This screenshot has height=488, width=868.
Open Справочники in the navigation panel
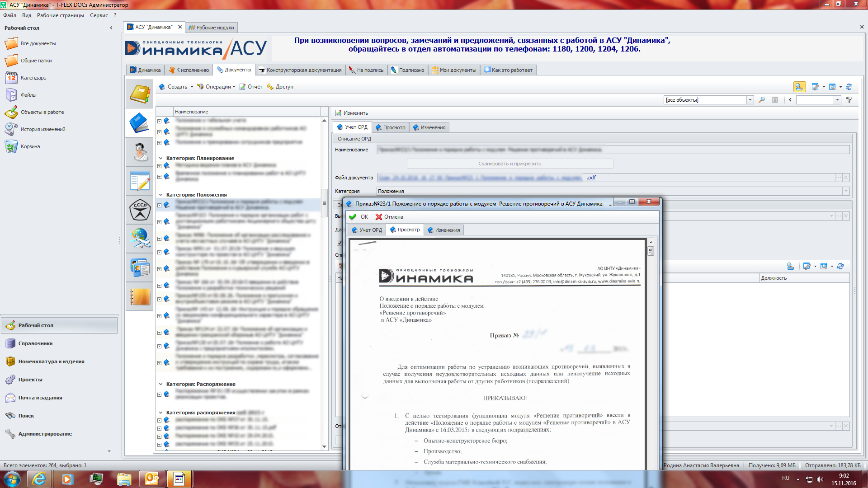click(59, 343)
